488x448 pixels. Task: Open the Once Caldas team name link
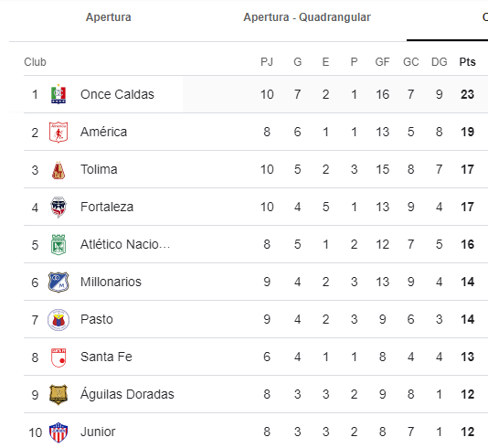[x=117, y=94]
